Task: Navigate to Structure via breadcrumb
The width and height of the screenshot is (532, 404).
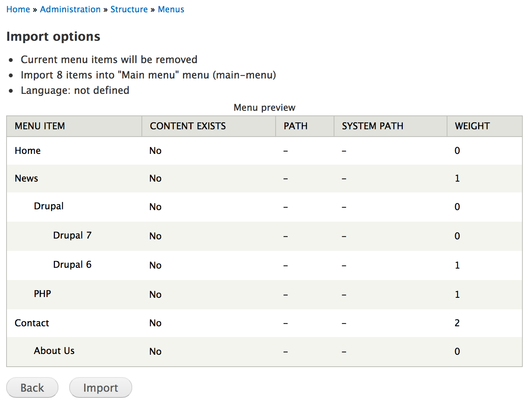Action: [x=129, y=9]
